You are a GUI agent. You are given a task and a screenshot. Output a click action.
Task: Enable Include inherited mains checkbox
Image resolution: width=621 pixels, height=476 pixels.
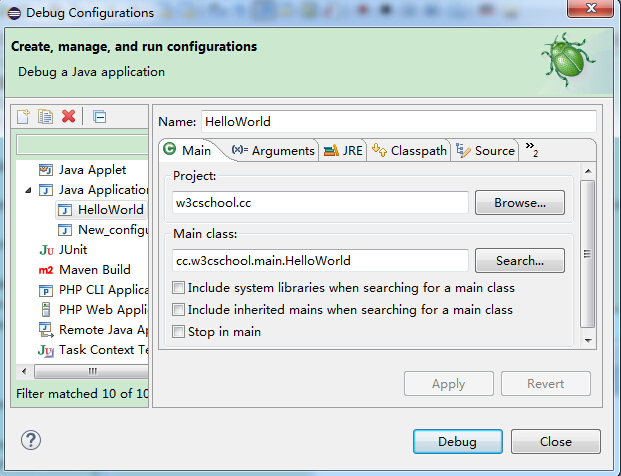[x=179, y=310]
